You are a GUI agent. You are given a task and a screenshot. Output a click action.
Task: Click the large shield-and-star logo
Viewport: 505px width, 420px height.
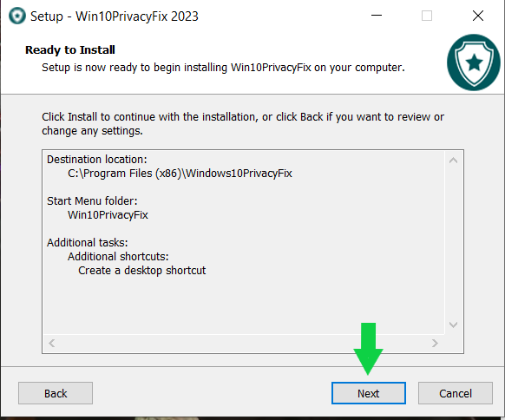474,62
